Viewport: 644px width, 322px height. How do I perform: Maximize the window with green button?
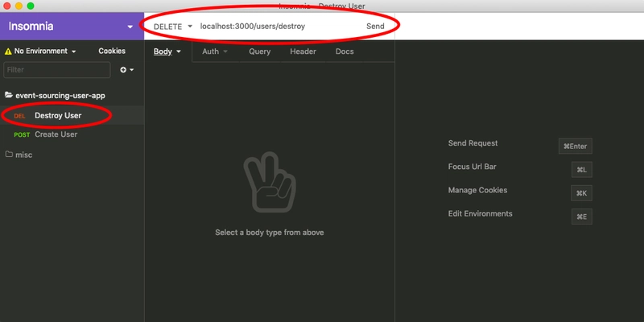click(x=31, y=6)
